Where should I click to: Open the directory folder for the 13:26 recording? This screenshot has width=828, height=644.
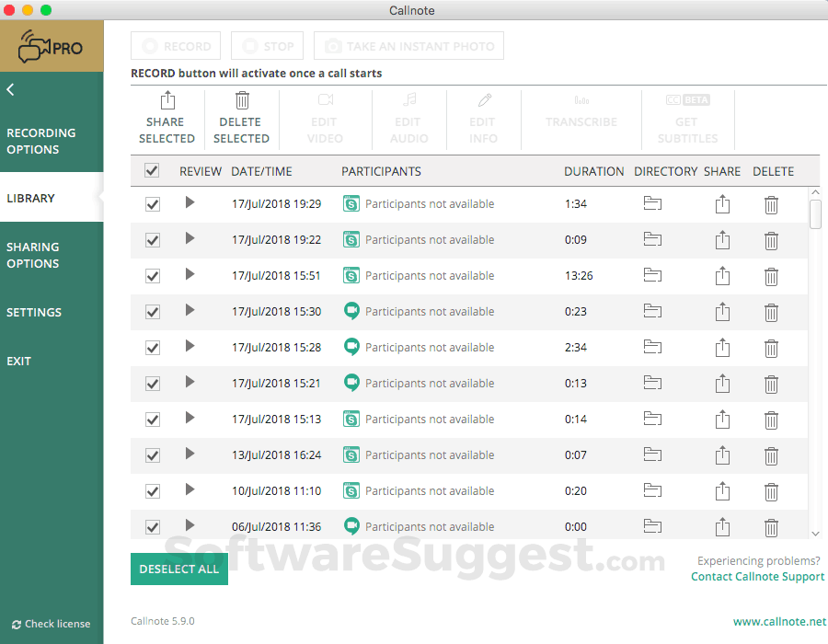[652, 275]
